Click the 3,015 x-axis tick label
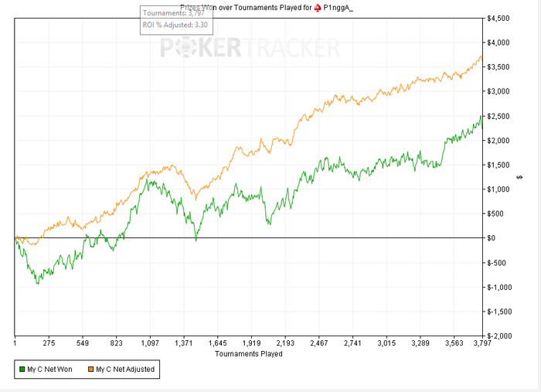541x392 pixels. coord(386,343)
